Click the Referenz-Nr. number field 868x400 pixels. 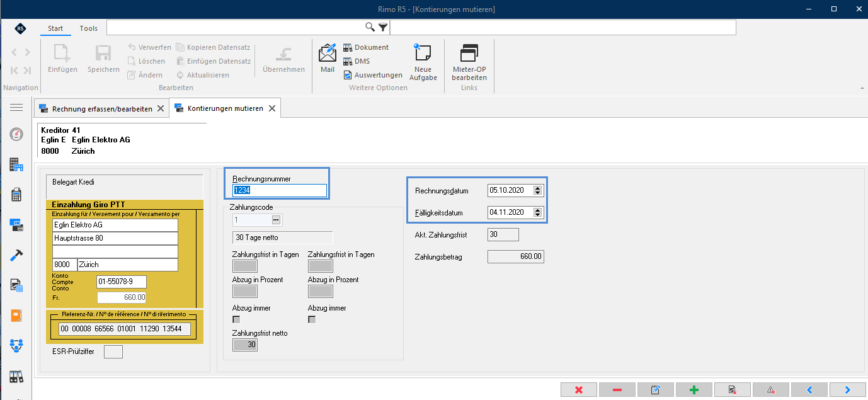pos(124,329)
